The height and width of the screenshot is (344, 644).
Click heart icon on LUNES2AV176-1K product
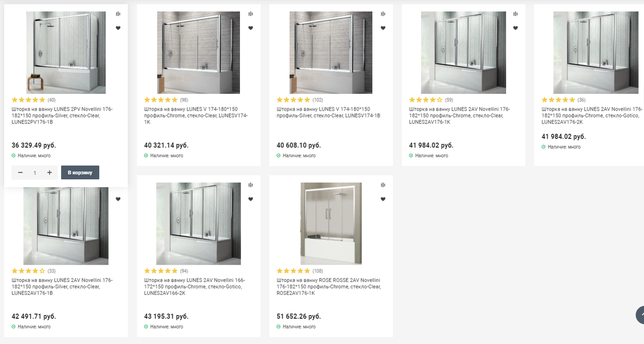coord(516,28)
